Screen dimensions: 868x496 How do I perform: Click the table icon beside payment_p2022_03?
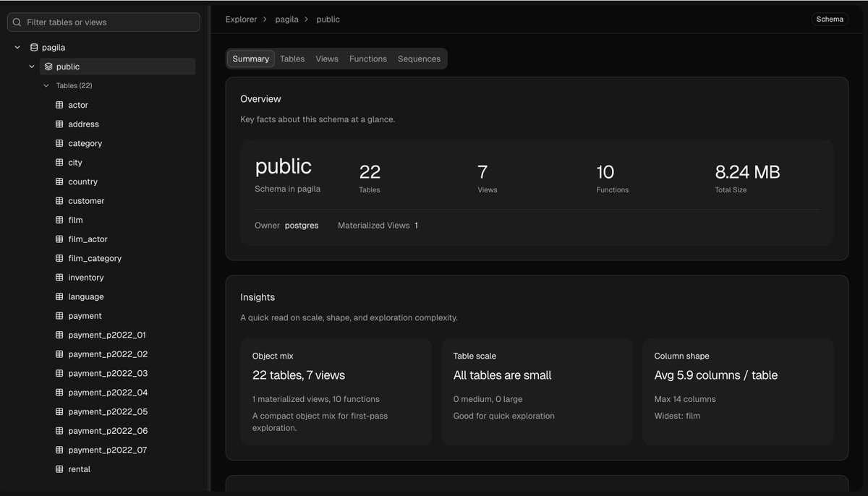59,373
